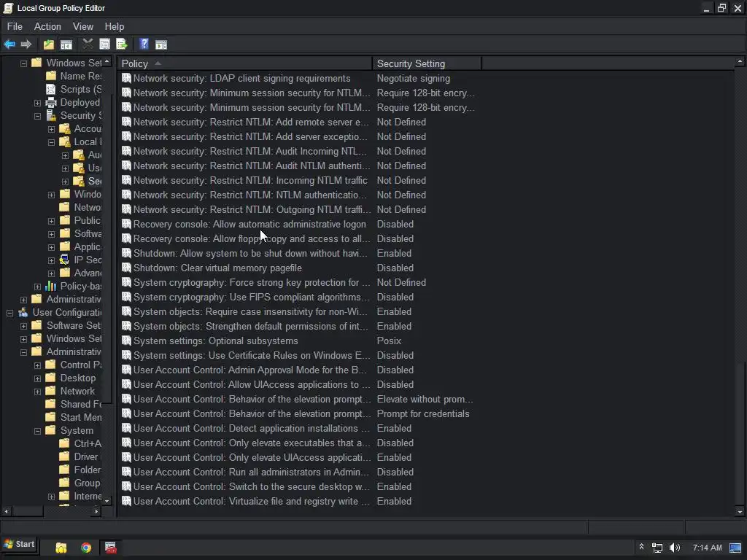Viewport: 747px width, 560px height.
Task: Click the Up One Level folder icon
Action: pyautogui.click(x=49, y=44)
